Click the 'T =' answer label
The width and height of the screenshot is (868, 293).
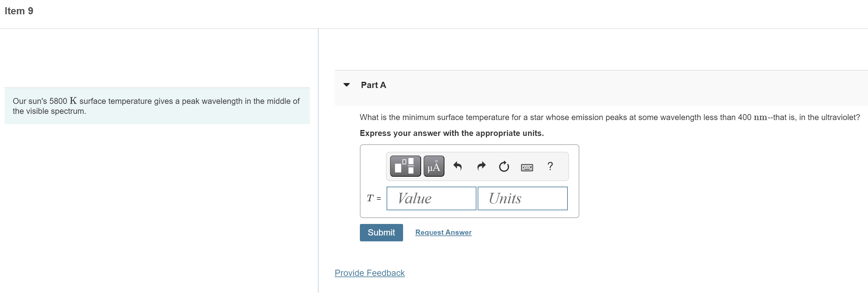(x=374, y=198)
